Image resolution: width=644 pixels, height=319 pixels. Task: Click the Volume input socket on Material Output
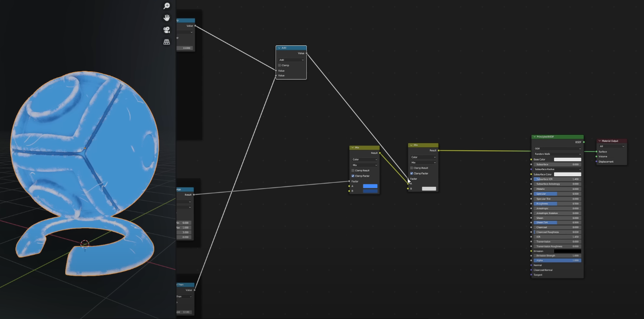596,156
